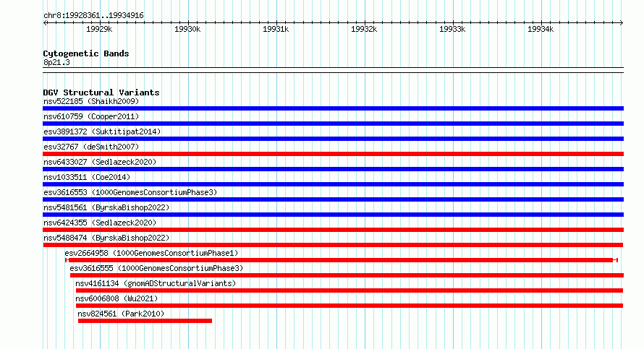Select the short red bar under nsv824561
The image size is (644, 349).
point(145,321)
